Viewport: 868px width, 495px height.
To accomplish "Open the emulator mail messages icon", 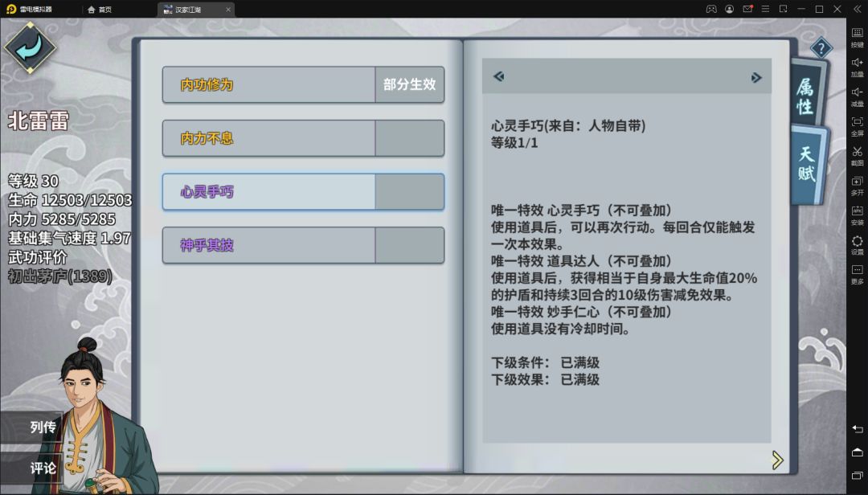I will pos(747,9).
